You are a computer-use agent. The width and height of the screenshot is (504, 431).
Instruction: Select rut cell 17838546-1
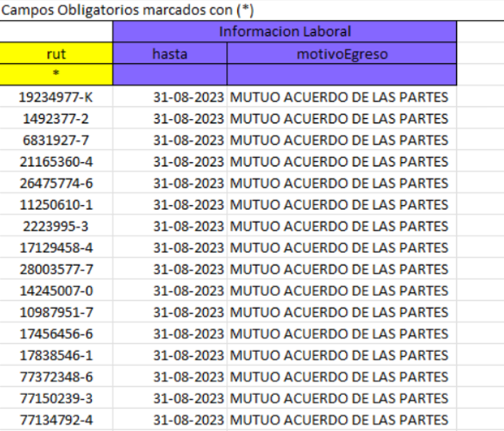[56, 355]
